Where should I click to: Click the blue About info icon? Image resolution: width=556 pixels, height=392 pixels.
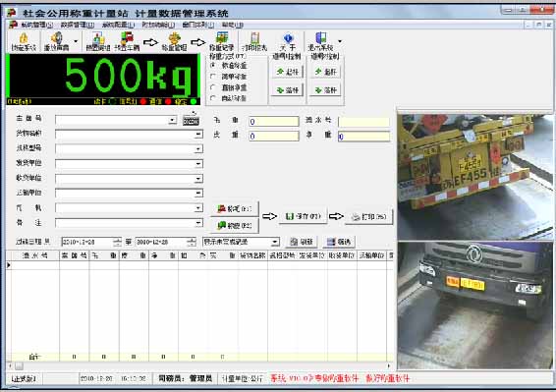click(x=288, y=41)
